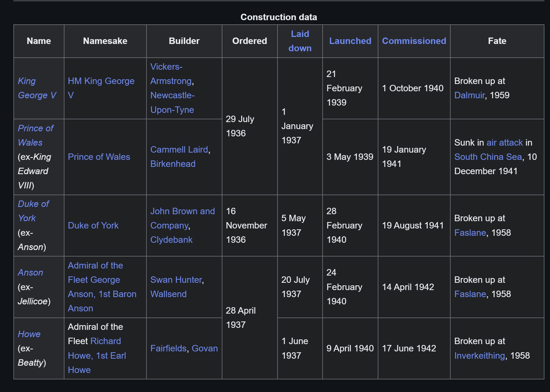Follow Prince of Wales link in Namesake column

[x=99, y=157]
